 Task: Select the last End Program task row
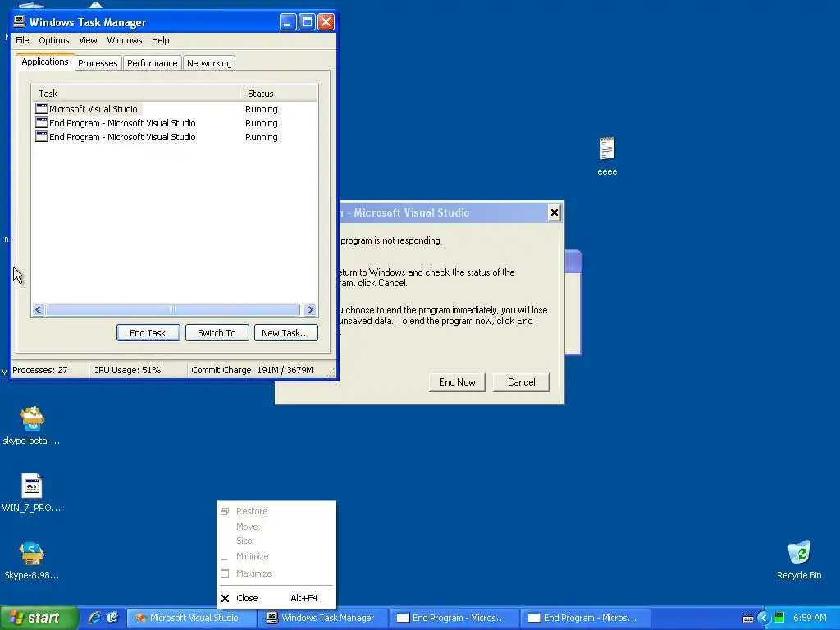pos(175,137)
